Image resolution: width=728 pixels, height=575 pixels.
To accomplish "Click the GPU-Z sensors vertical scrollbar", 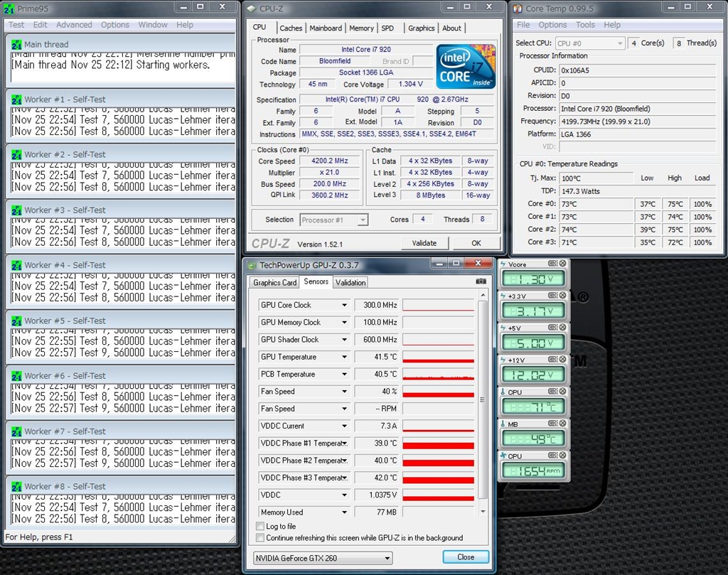I will point(483,398).
